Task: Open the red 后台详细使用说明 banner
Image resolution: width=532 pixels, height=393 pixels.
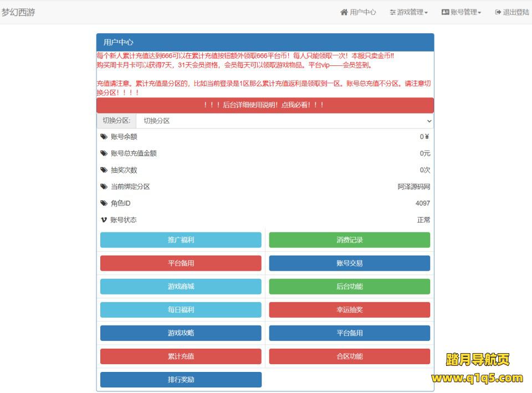Action: tap(265, 105)
